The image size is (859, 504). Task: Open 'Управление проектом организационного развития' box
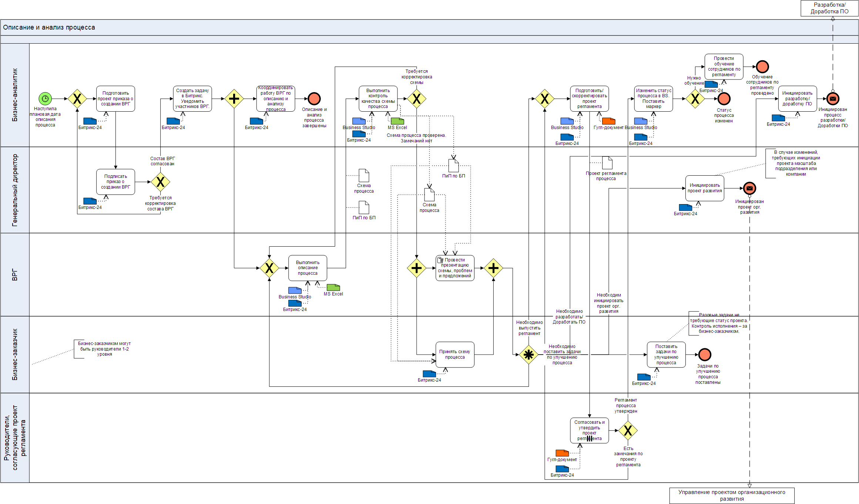coord(731,495)
